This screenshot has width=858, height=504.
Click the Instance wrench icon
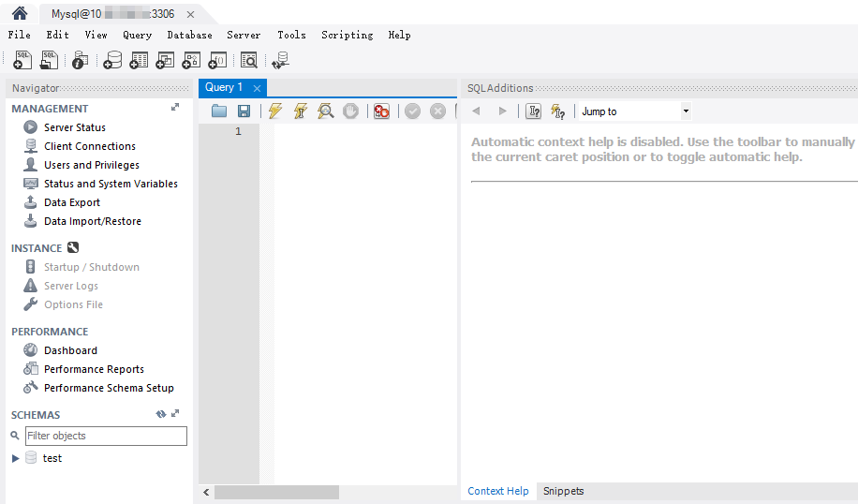coord(73,247)
